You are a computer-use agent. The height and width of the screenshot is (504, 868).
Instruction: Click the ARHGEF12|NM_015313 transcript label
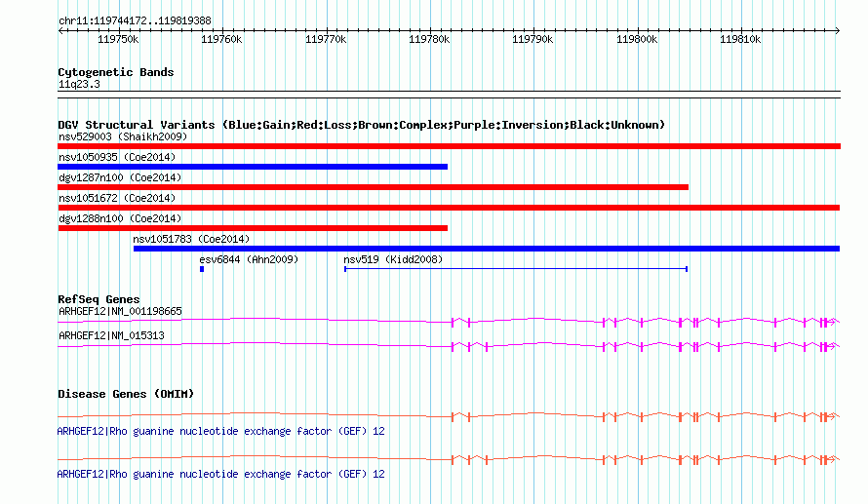point(111,335)
